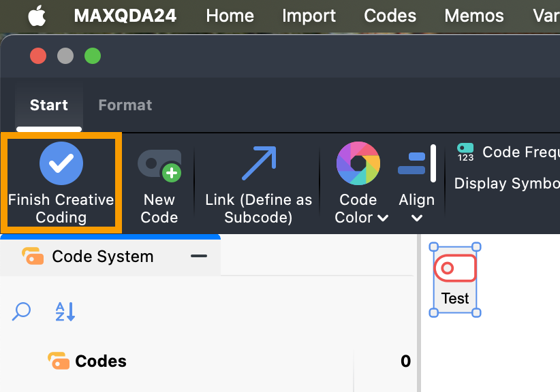Click the search magnifier in Code System
Screen dimensions: 560x392
[x=22, y=312]
